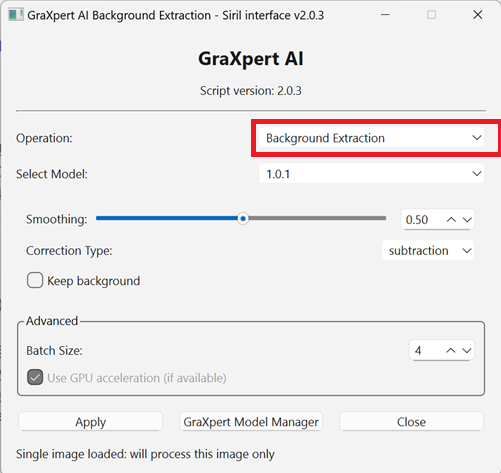501x473 pixels.
Task: Toggle Use GPU acceleration checkbox
Action: pos(35,377)
